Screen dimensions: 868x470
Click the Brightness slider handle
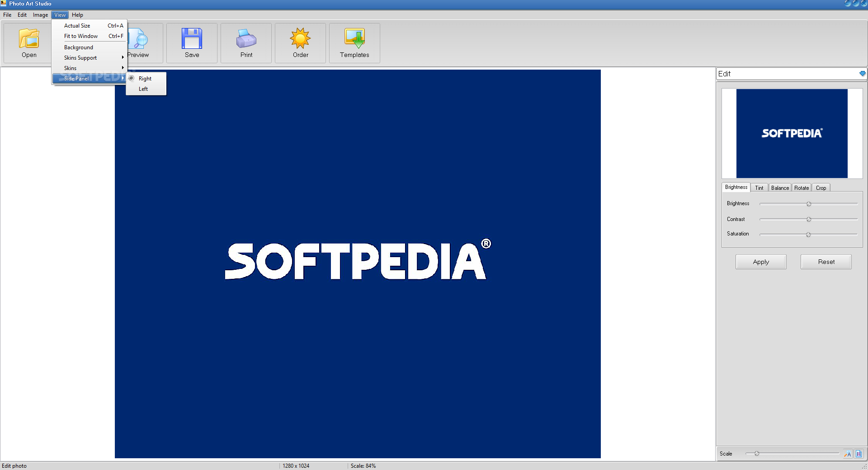pos(809,204)
